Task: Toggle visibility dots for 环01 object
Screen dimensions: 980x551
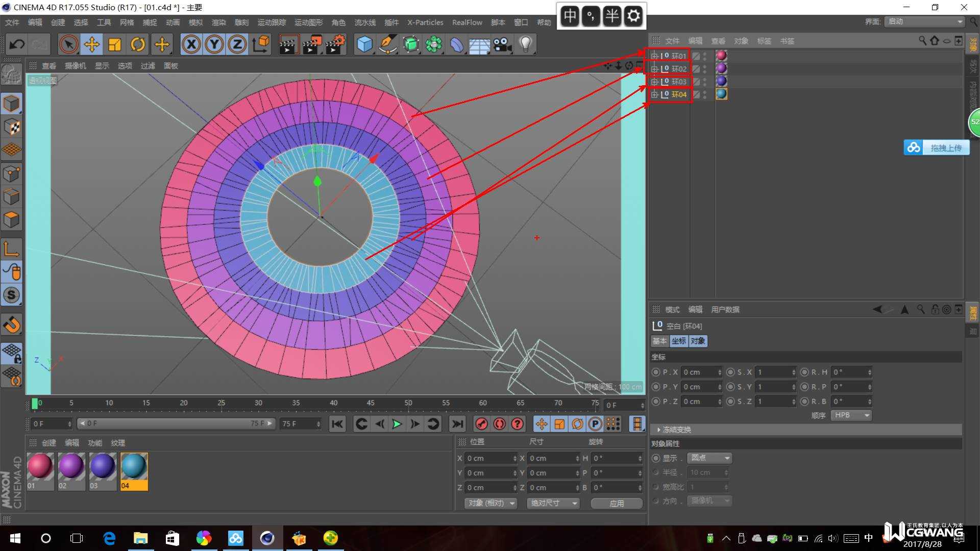Action: point(705,56)
